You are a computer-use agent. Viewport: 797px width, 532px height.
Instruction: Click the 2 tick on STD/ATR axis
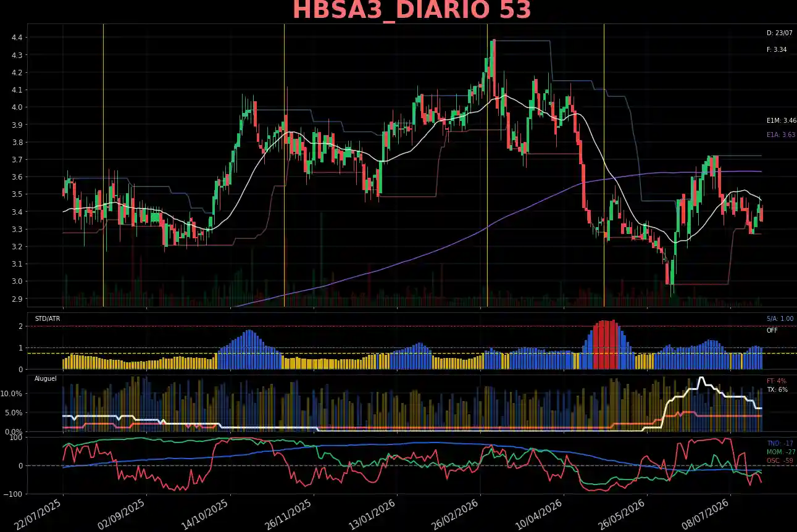tap(20, 326)
